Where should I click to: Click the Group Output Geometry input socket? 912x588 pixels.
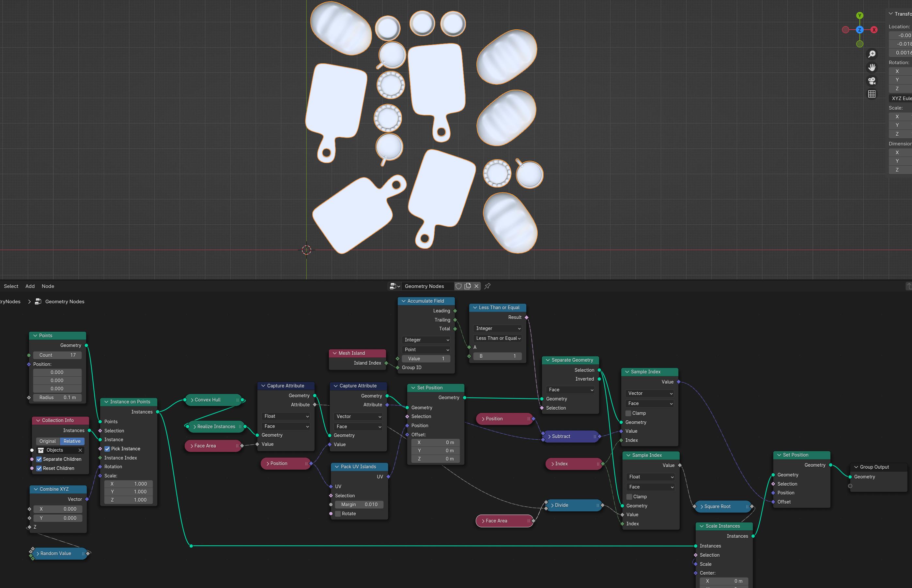pos(850,477)
